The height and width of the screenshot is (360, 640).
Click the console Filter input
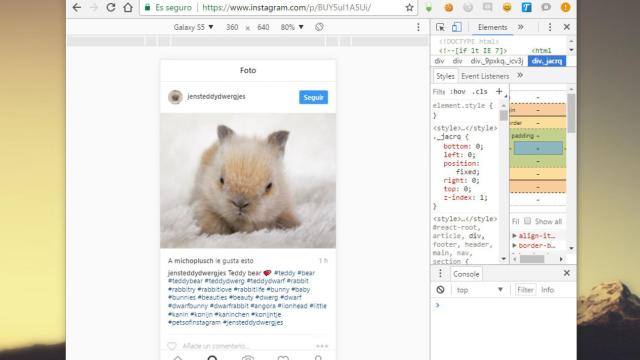click(525, 290)
